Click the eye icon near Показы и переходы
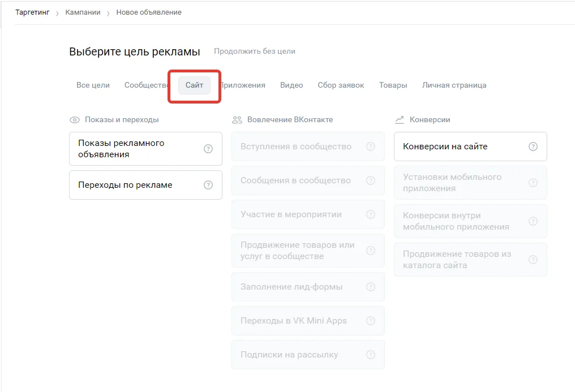Viewport: 575px width, 392px height. 75,120
